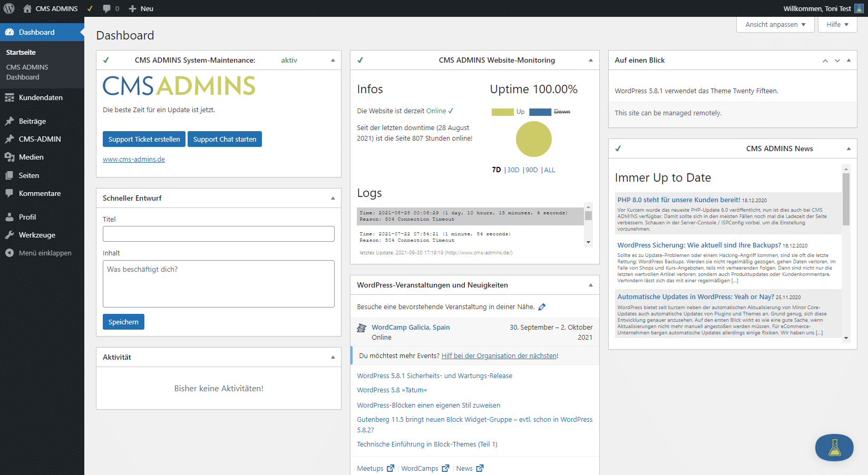
Task: Click Support Chat starten button
Action: pyautogui.click(x=225, y=139)
